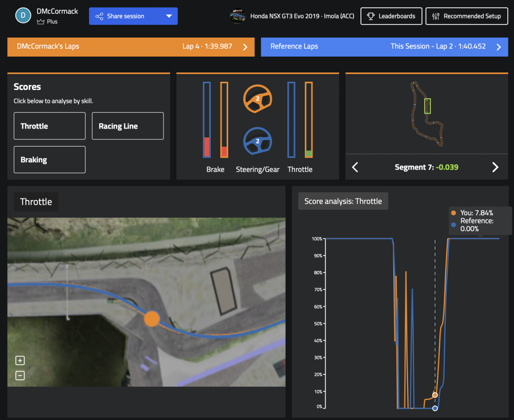This screenshot has height=420, width=514.
Task: Click the Segment 7: -0.039 label
Action: point(427,167)
